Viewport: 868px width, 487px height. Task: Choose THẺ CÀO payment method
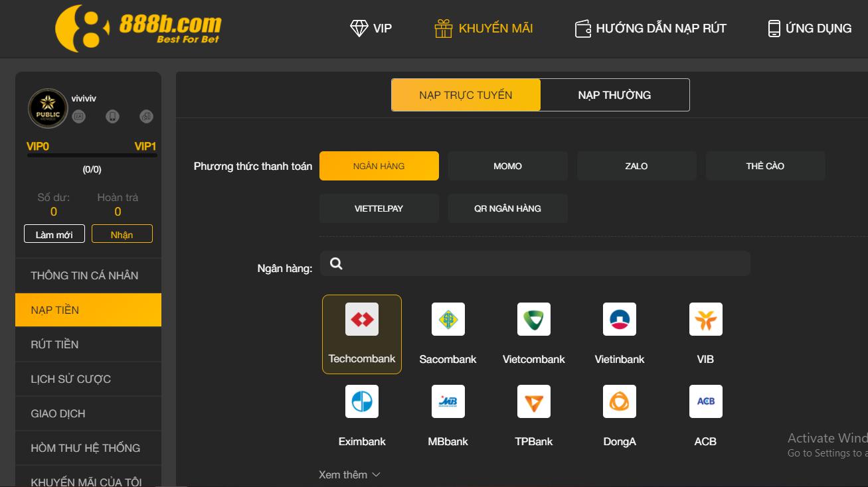766,166
